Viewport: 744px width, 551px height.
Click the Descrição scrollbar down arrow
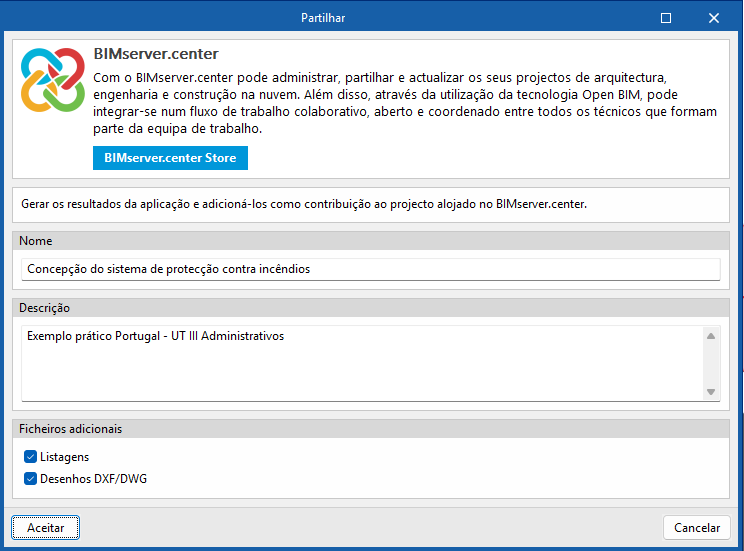(711, 392)
